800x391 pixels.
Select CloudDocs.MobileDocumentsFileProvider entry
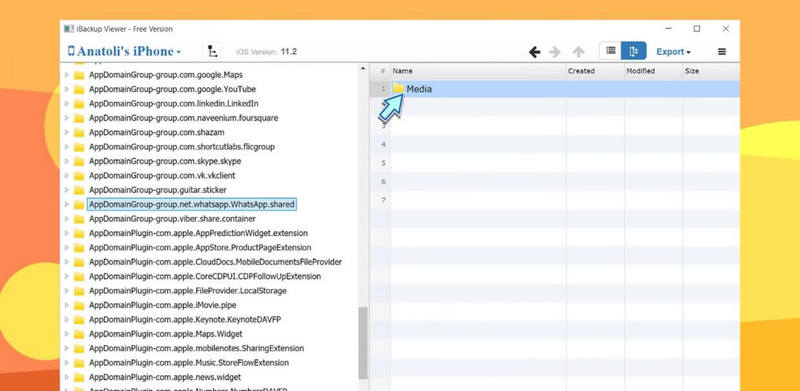(x=215, y=262)
